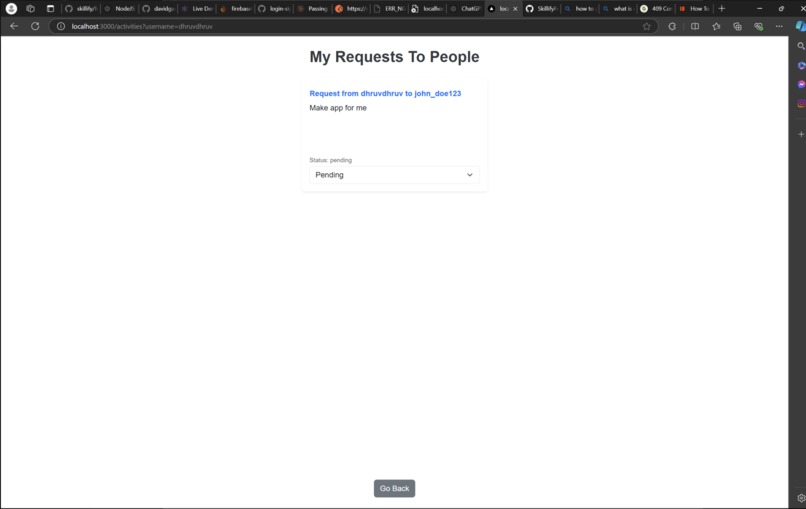
Task: Switch to the 'what is' search tab
Action: [x=618, y=9]
